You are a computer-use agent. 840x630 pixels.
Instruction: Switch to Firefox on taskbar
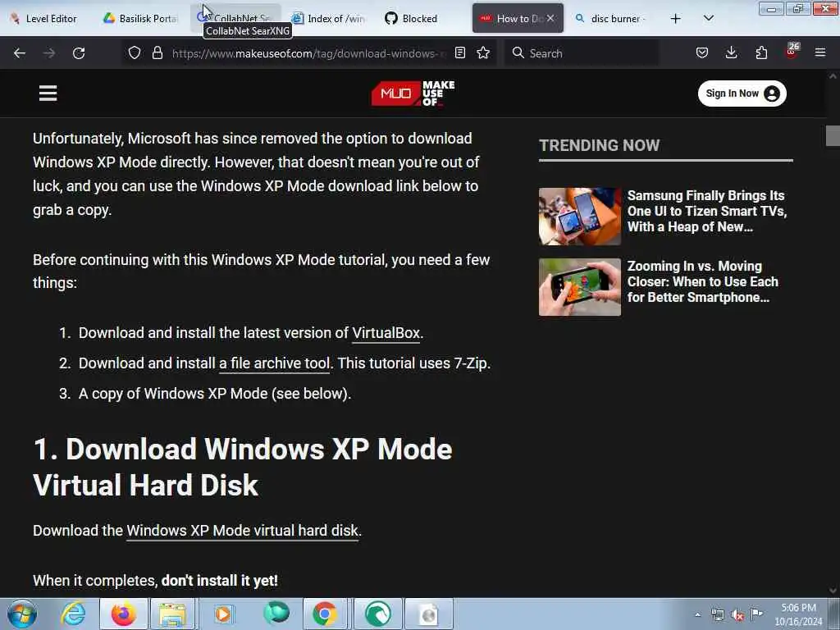click(124, 614)
